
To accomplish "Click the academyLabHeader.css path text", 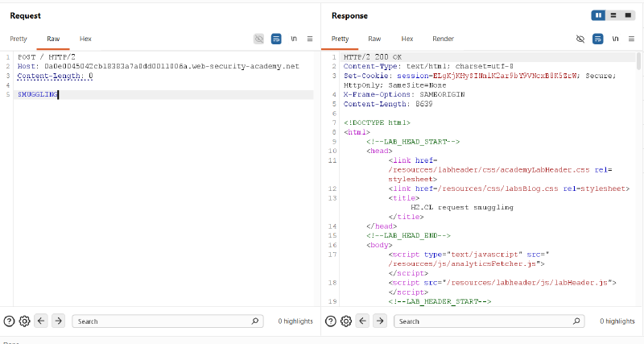I will click(489, 170).
